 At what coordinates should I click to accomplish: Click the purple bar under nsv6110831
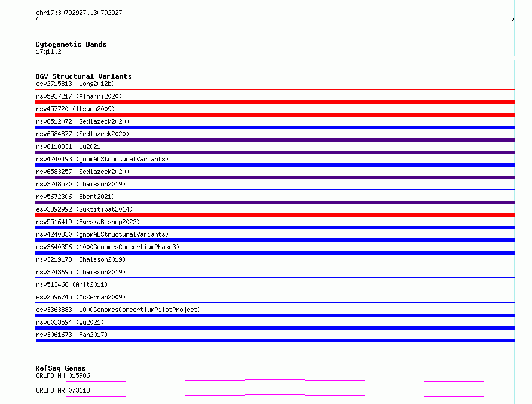click(x=275, y=152)
